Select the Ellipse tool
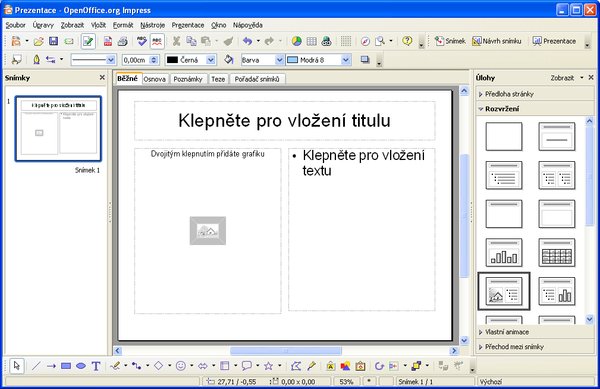This screenshot has height=389, width=600. (81, 366)
